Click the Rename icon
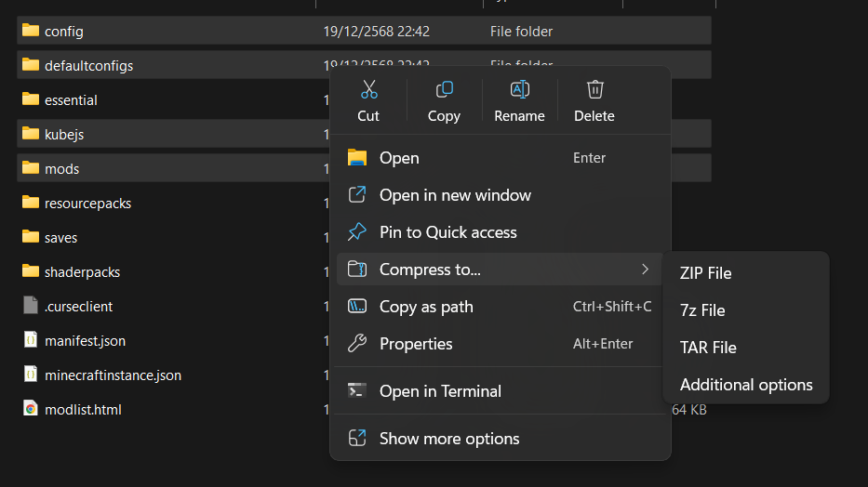 click(519, 90)
